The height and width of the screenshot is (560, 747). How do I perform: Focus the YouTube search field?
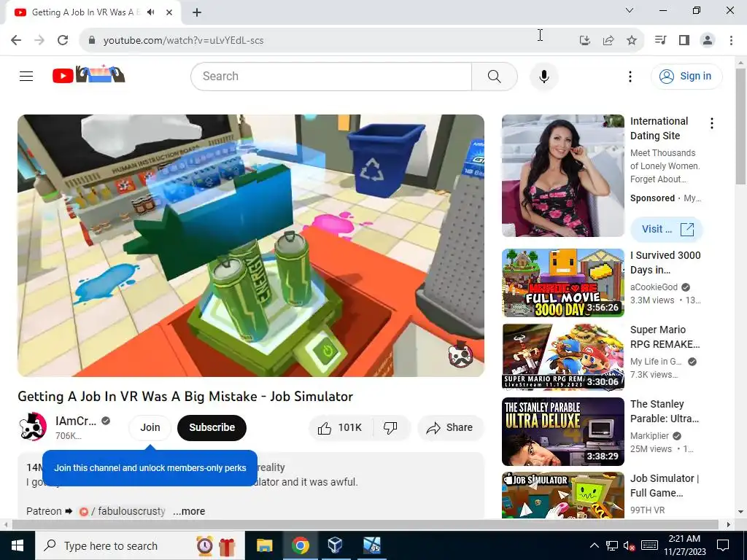click(x=332, y=76)
